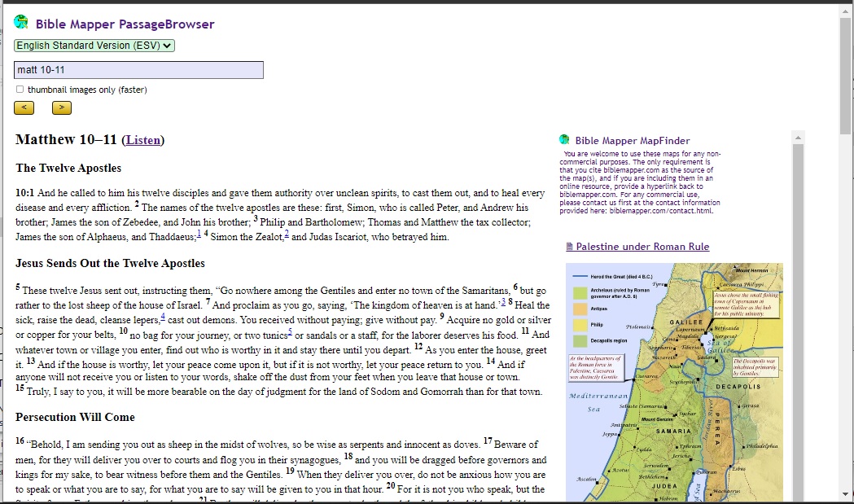
Task: Click footnote 1 after Thaddaeus
Action: (197, 234)
